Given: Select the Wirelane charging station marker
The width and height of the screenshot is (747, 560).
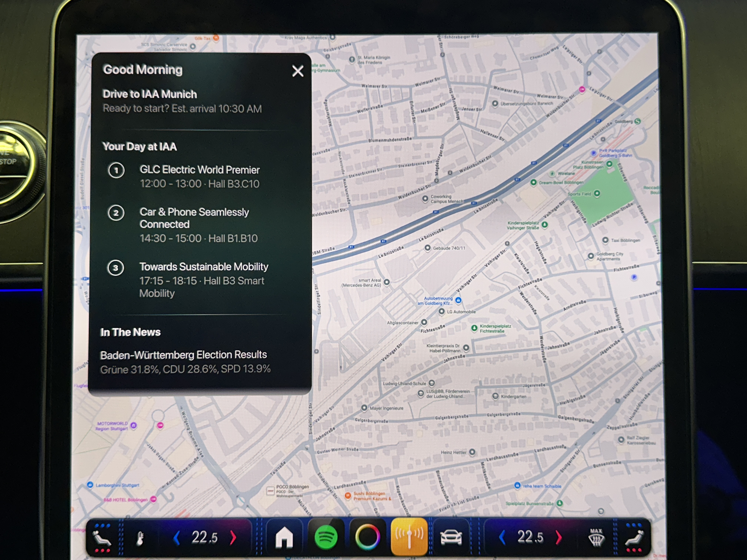Looking at the screenshot, I should pyautogui.click(x=552, y=174).
